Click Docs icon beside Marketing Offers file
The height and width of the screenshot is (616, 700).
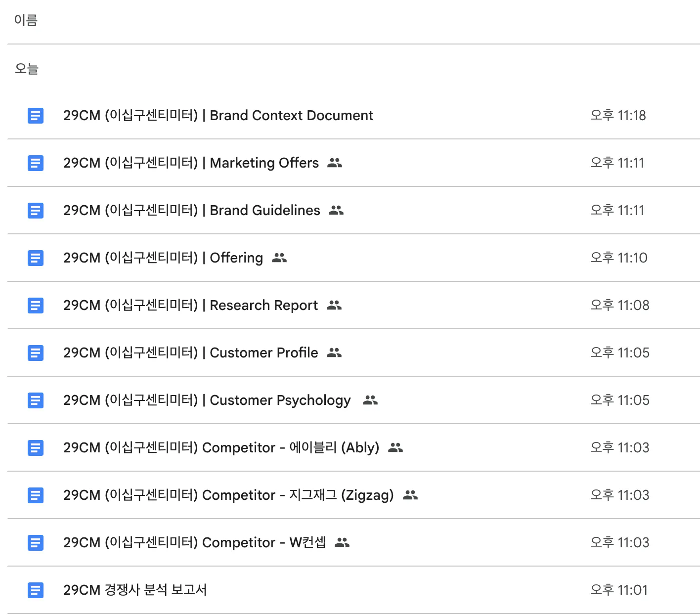tap(35, 163)
